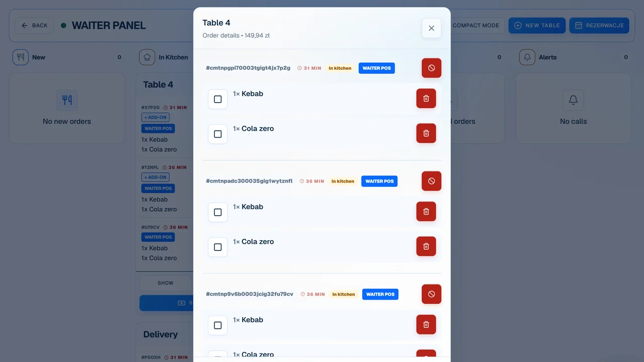Delete Cola zero from the x7p2g order
Viewport: 644px width, 362px height.
pyautogui.click(x=426, y=133)
